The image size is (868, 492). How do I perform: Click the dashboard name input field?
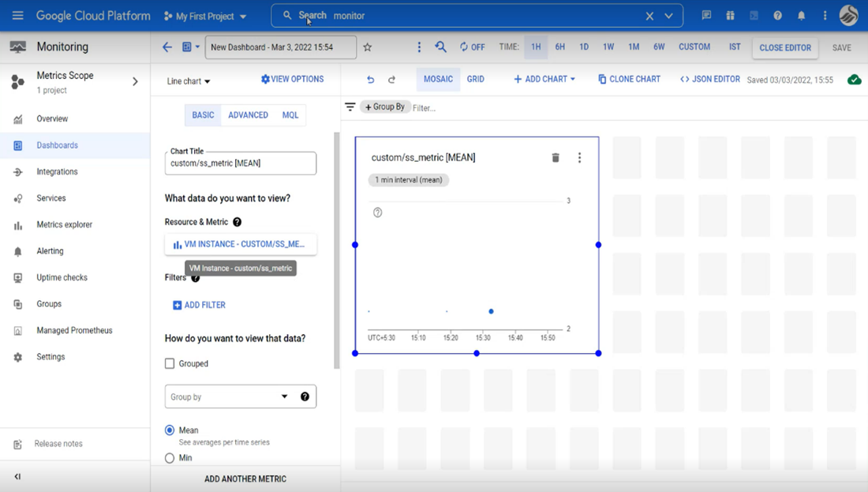281,47
